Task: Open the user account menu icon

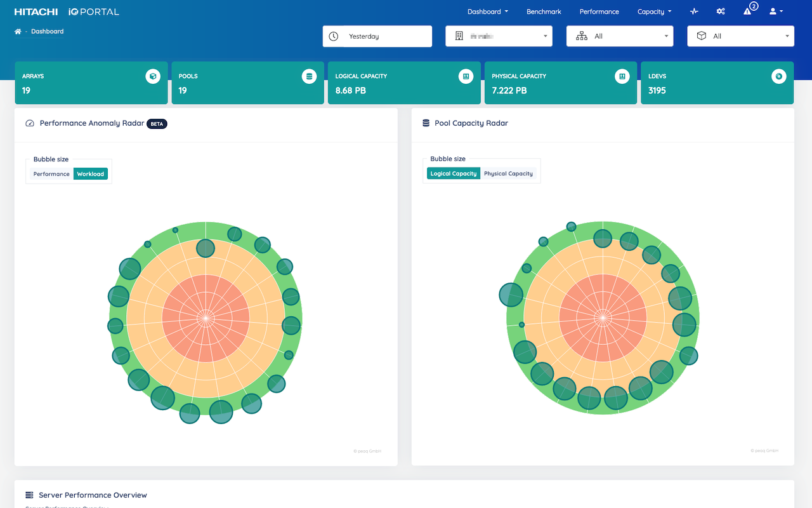Action: tap(775, 11)
